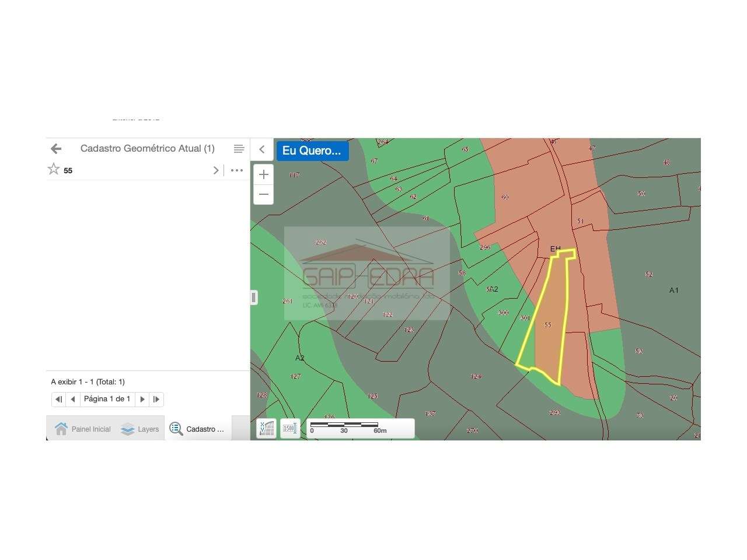
Task: Click parcel label 117 on map
Action: [294, 174]
